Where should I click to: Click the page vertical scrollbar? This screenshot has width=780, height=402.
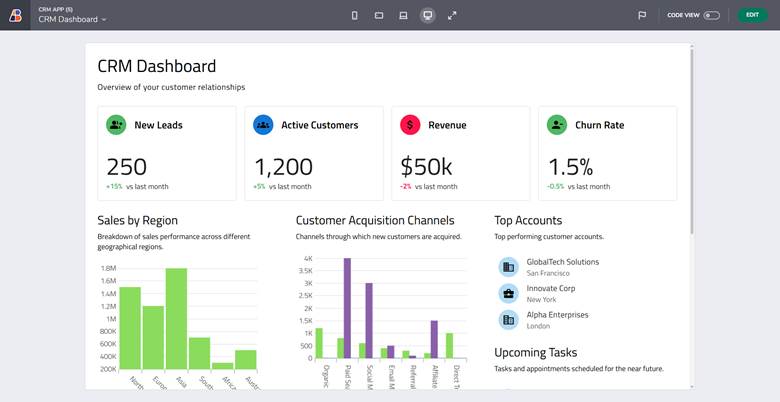(692, 140)
